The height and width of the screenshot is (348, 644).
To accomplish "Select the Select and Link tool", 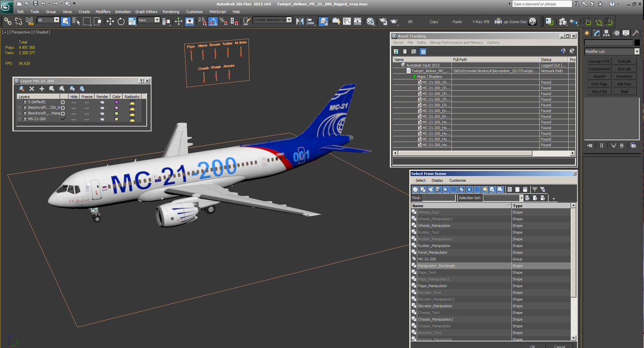I will (x=8, y=21).
